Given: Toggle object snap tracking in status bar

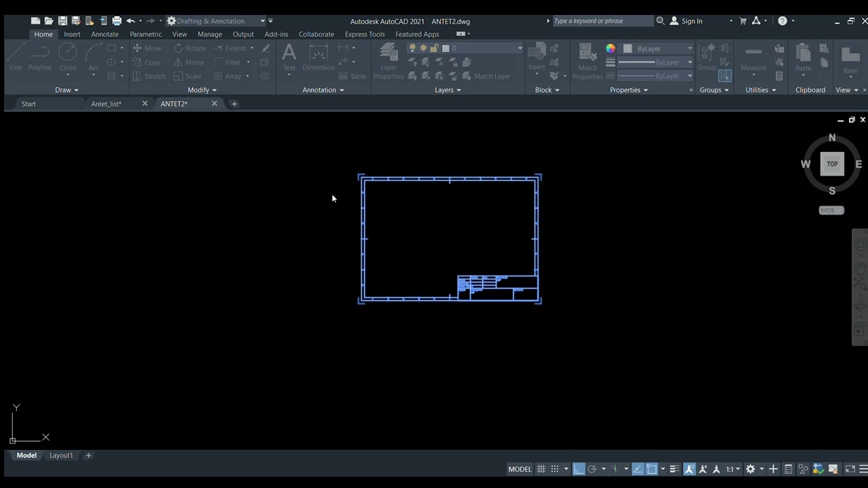Looking at the screenshot, I should tap(637, 469).
